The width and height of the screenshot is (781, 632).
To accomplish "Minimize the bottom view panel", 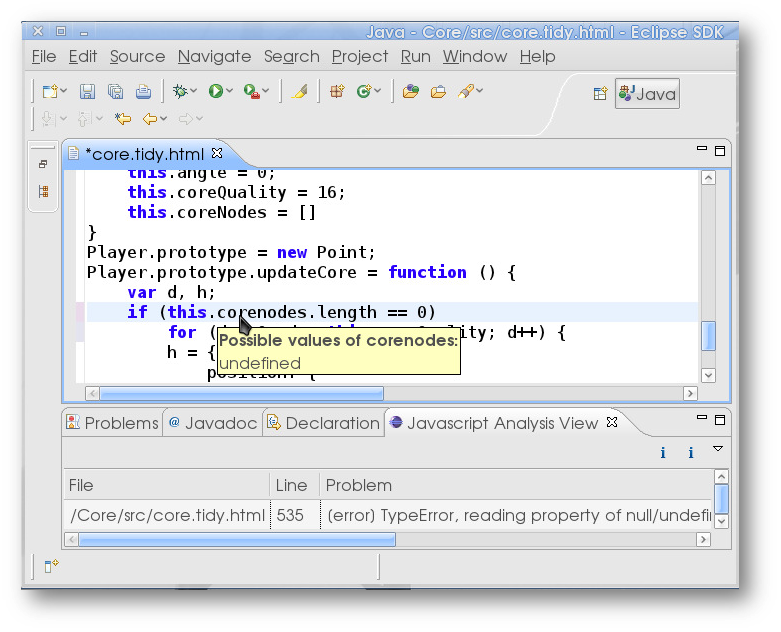I will (702, 417).
